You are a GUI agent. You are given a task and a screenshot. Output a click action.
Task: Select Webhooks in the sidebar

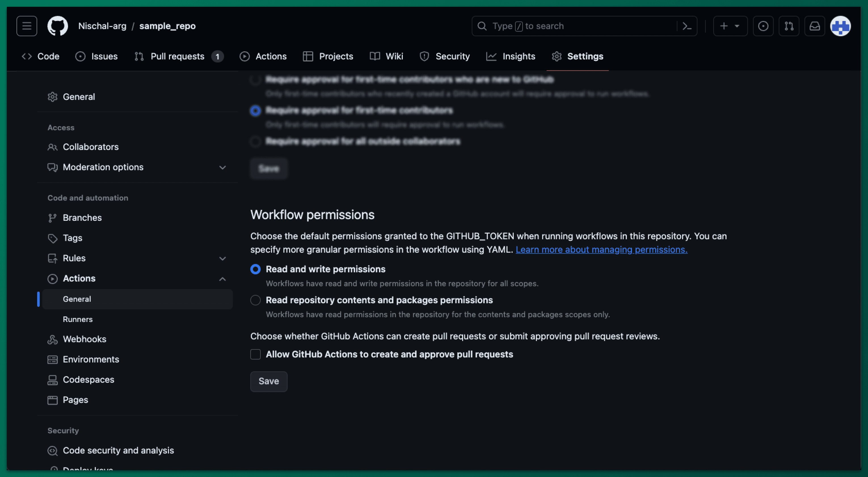[x=85, y=339]
